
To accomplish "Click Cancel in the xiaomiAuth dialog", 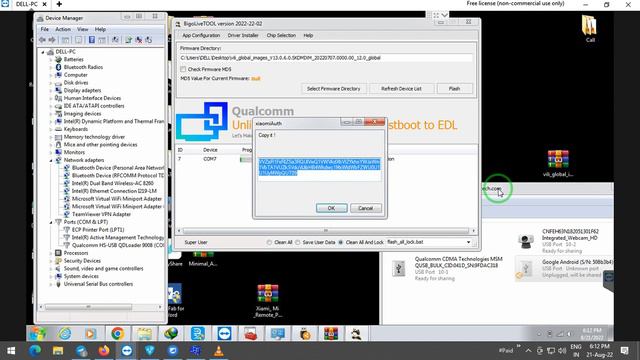I will (365, 208).
